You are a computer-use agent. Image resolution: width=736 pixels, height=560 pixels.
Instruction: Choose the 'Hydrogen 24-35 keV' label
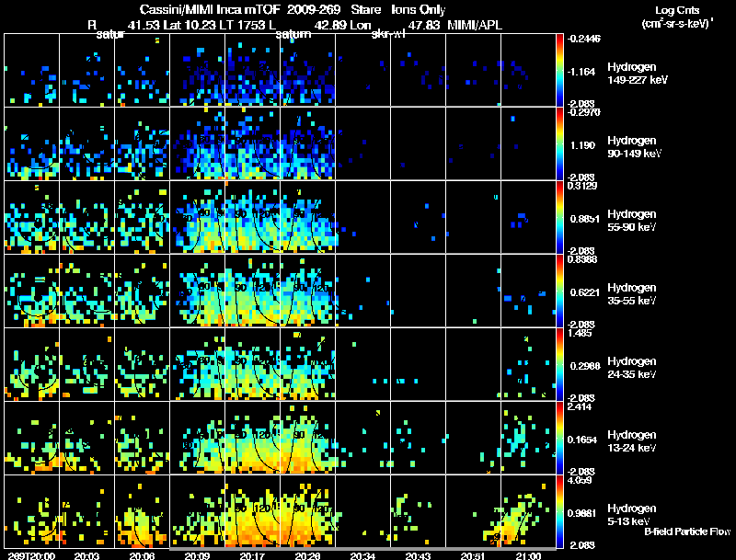click(x=631, y=368)
